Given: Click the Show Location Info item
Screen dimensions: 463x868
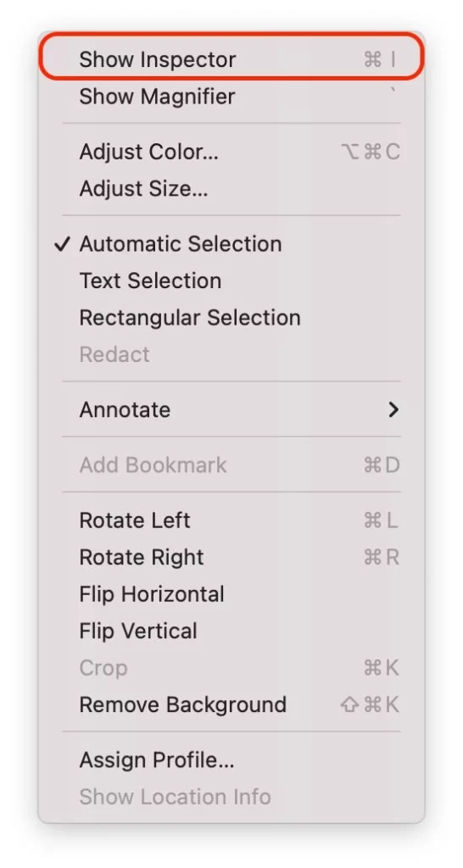Looking at the screenshot, I should click(231, 797).
